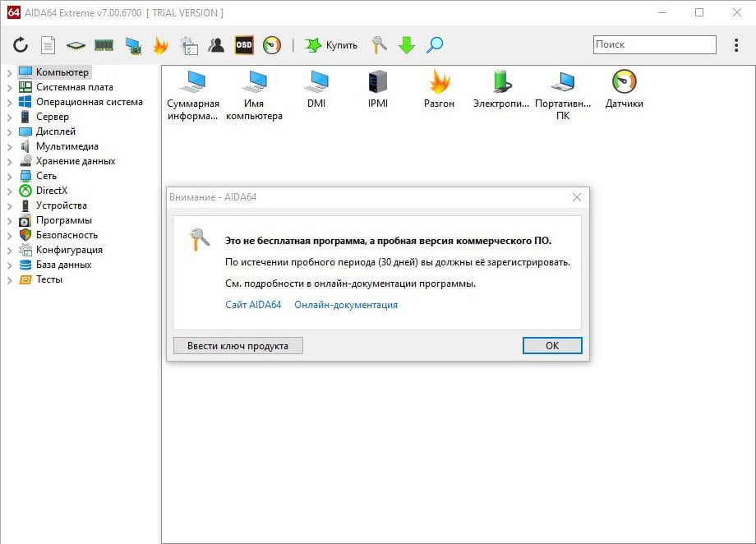Launch the stability test flame icon
The width and height of the screenshot is (756, 544).
pos(160,45)
